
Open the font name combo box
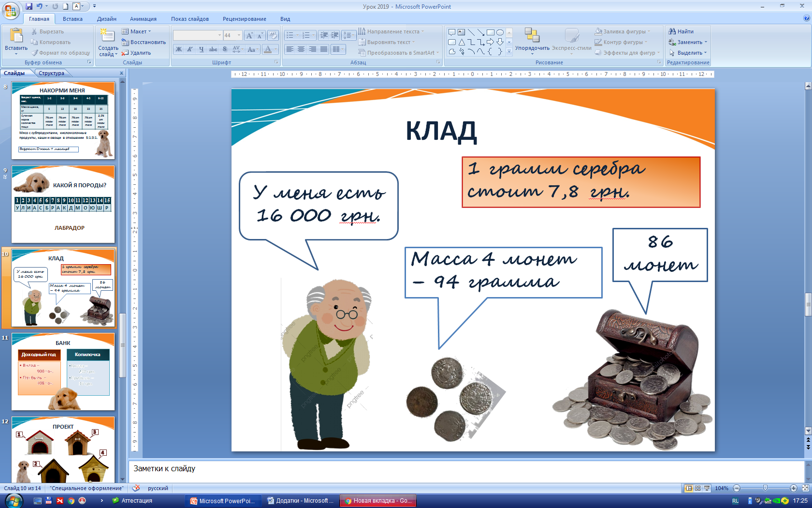(197, 35)
